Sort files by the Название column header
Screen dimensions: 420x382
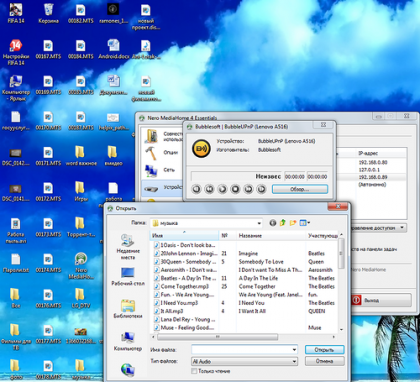coord(271,236)
